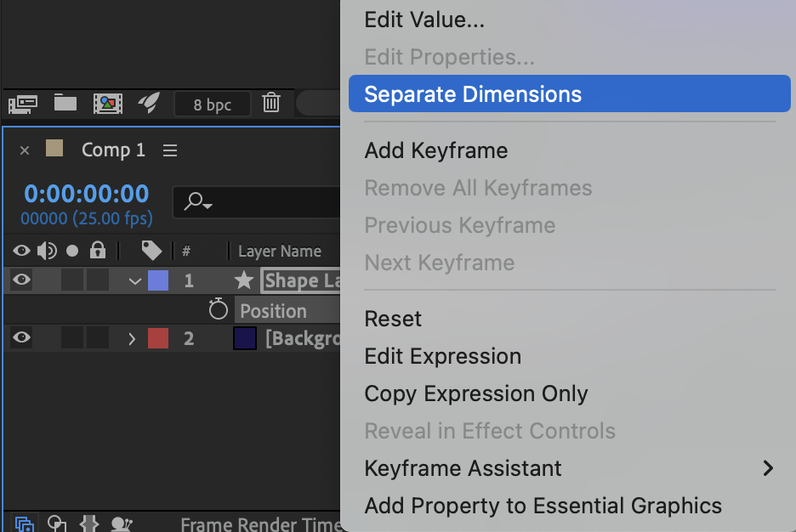Click the label tag column icon
The height and width of the screenshot is (532, 796).
click(151, 251)
